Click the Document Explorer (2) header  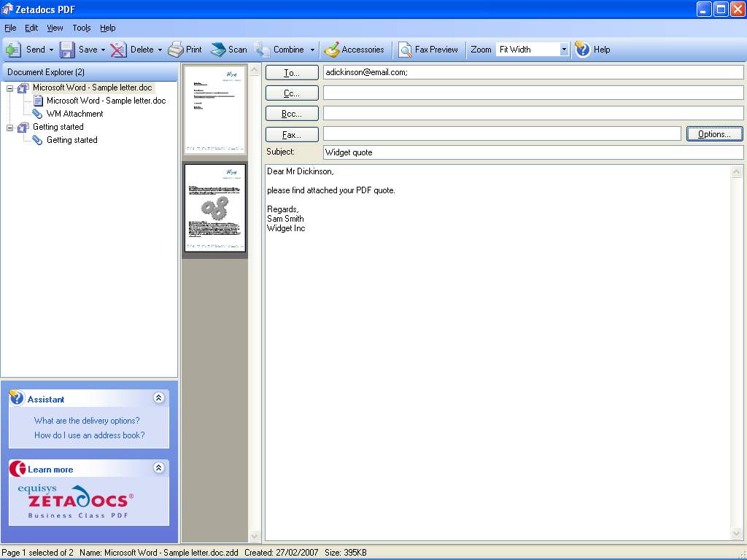(x=89, y=72)
